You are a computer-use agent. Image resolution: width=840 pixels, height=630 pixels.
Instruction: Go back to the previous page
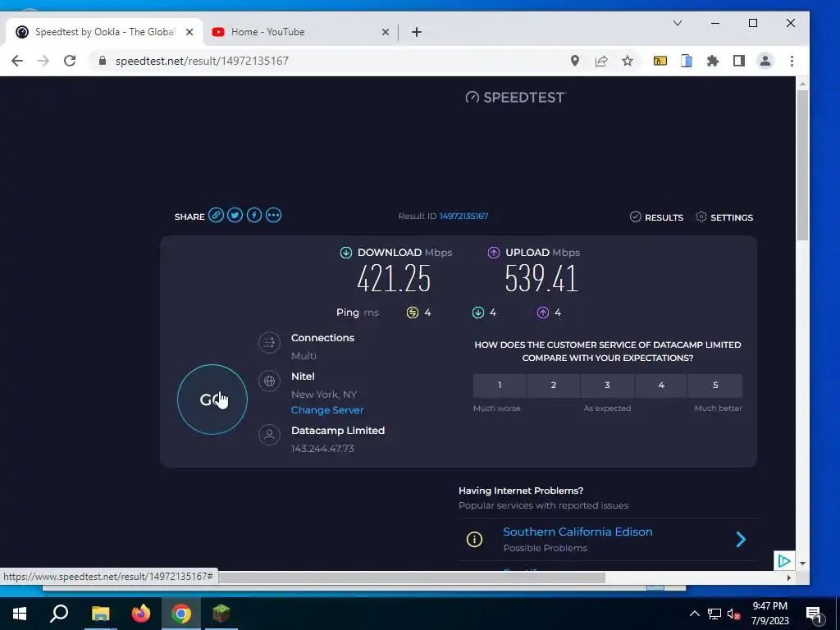click(17, 61)
